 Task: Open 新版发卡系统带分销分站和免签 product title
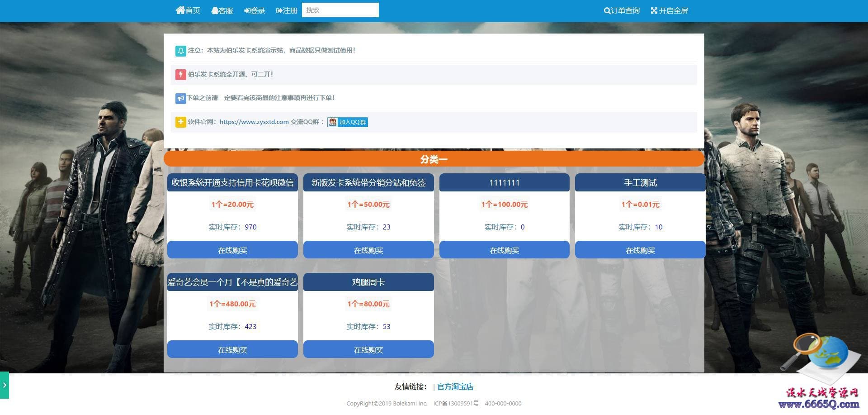pos(368,182)
